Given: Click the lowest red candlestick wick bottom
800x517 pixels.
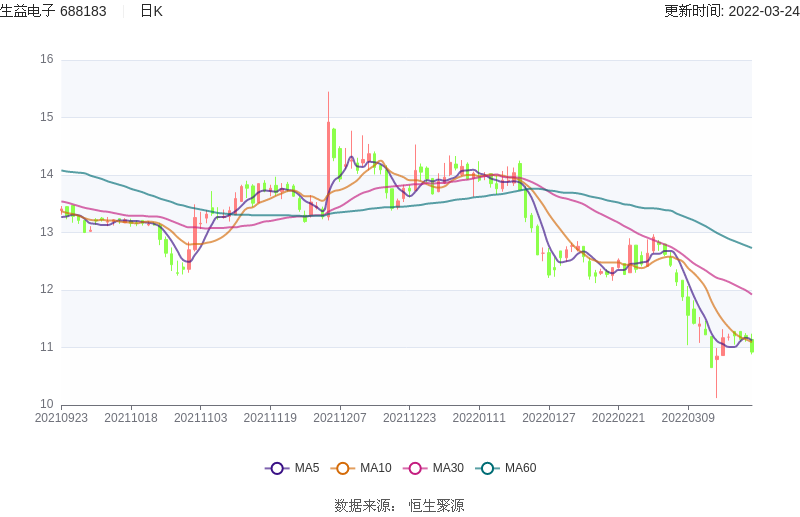Looking at the screenshot, I should click(x=716, y=397).
